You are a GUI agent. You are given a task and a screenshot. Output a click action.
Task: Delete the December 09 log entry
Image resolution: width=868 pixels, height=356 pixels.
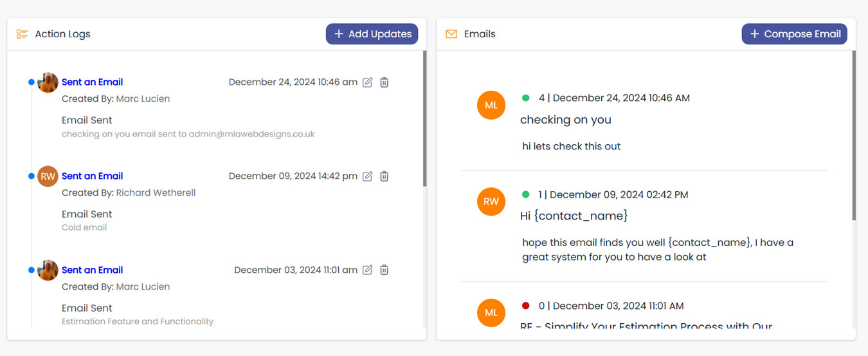pyautogui.click(x=384, y=176)
